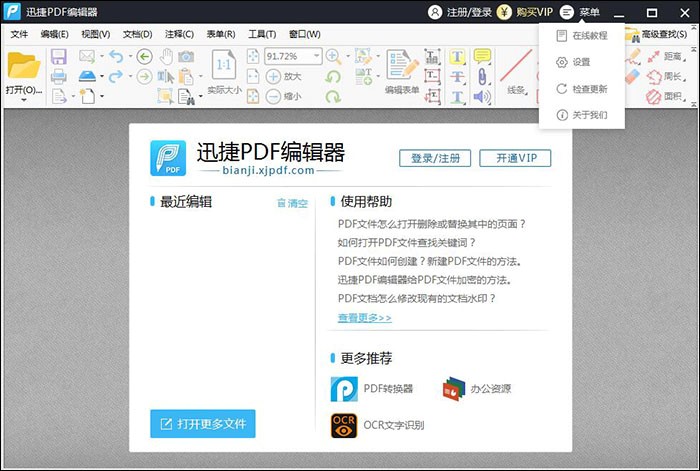Viewport: 700px width, 471px height.
Task: Click the email envelope icon
Action: point(87,56)
